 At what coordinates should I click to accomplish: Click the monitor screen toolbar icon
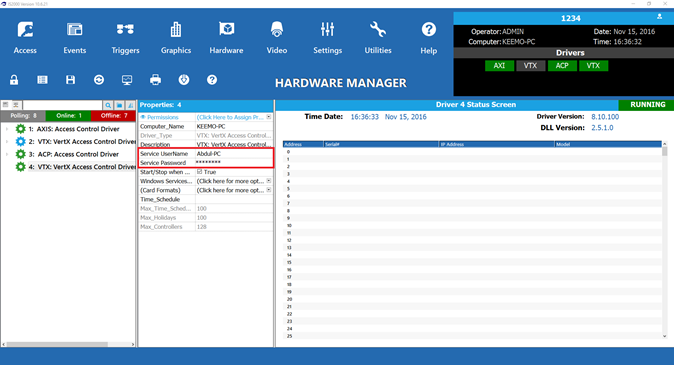(x=127, y=80)
